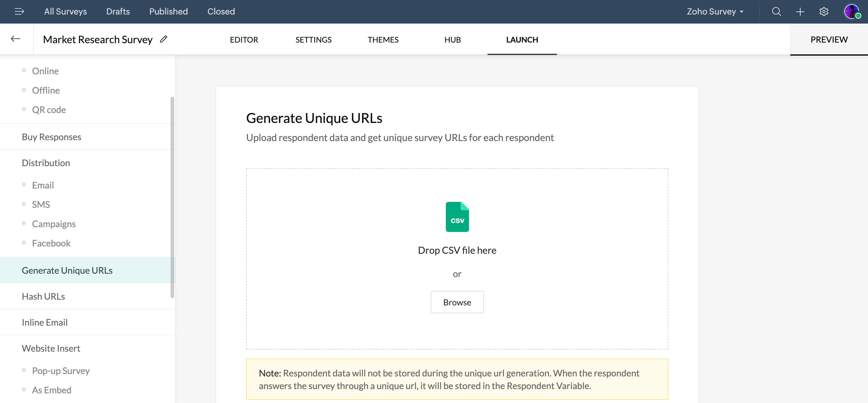Click the green CSV file icon
This screenshot has height=403, width=868.
[x=457, y=217]
